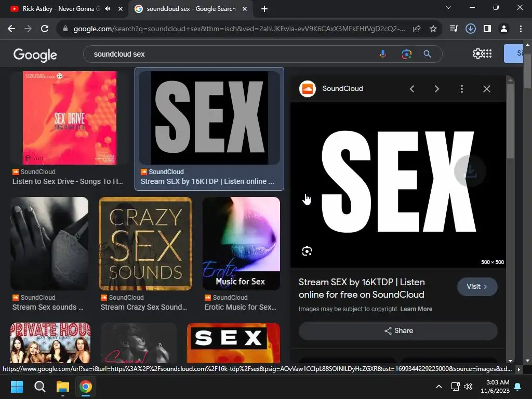Mute the Rick Astley tab audio

pyautogui.click(x=108, y=9)
